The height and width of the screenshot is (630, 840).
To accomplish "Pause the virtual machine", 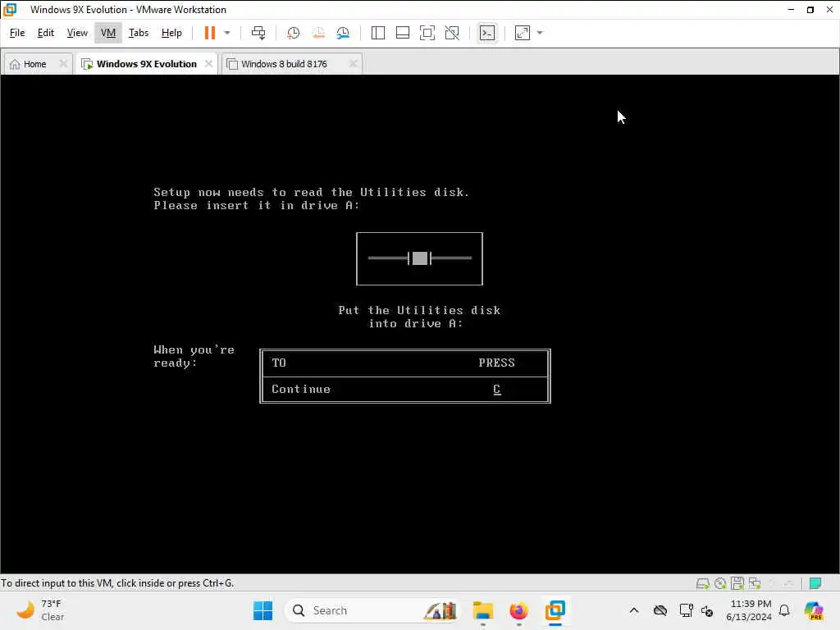I will [209, 33].
